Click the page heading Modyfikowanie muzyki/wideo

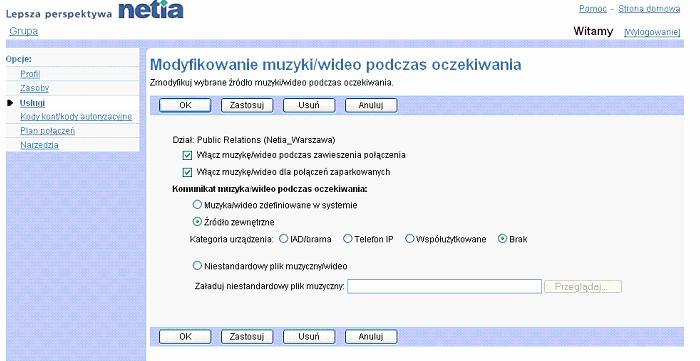[336, 65]
